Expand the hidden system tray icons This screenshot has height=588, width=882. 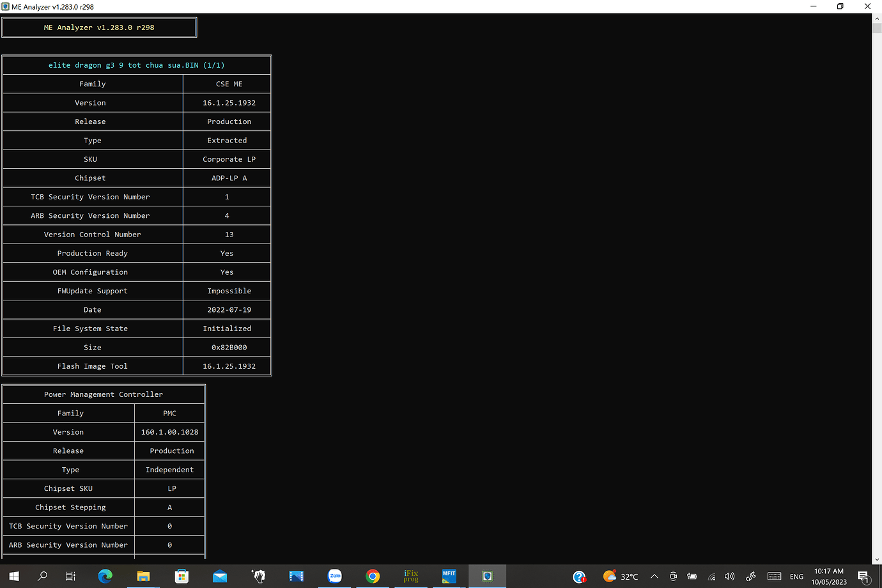pos(654,576)
